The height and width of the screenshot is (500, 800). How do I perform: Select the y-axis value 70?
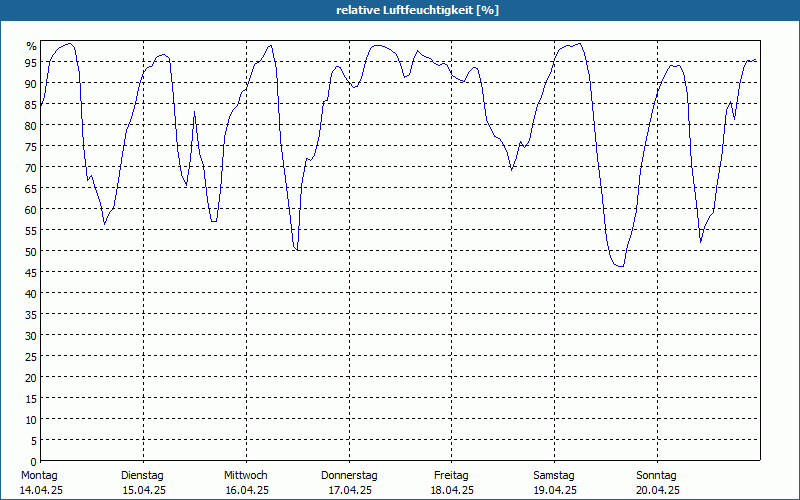coord(31,168)
